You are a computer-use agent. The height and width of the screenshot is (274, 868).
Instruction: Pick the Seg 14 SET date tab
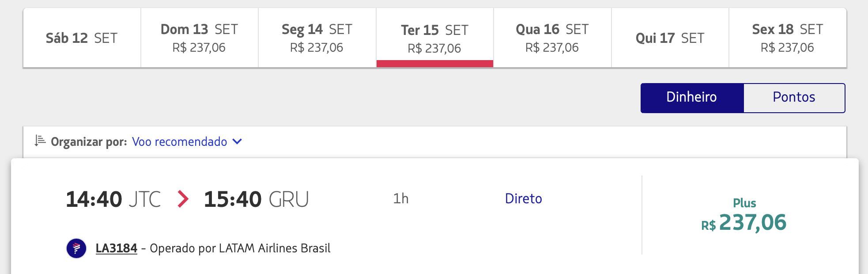(x=317, y=38)
